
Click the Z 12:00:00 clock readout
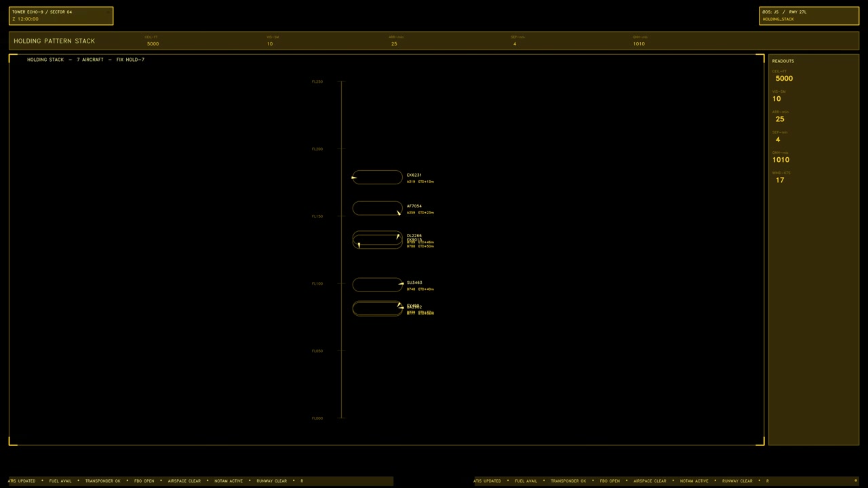click(26, 19)
